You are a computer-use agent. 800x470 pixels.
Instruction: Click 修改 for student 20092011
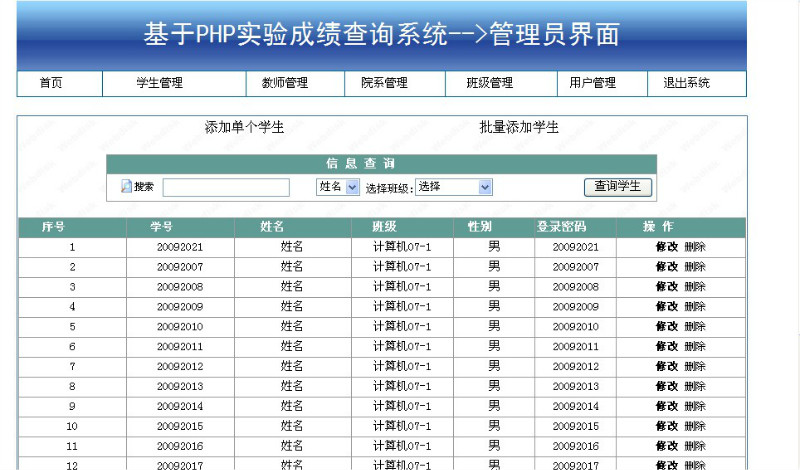pyautogui.click(x=667, y=347)
